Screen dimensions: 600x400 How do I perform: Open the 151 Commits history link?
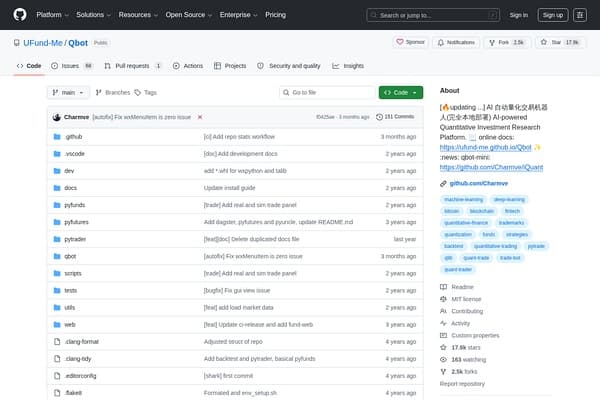395,117
